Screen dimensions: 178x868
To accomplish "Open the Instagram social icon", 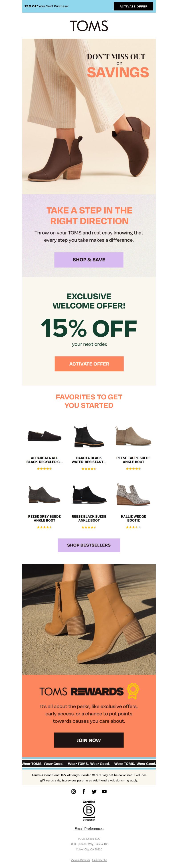I will tap(73, 791).
